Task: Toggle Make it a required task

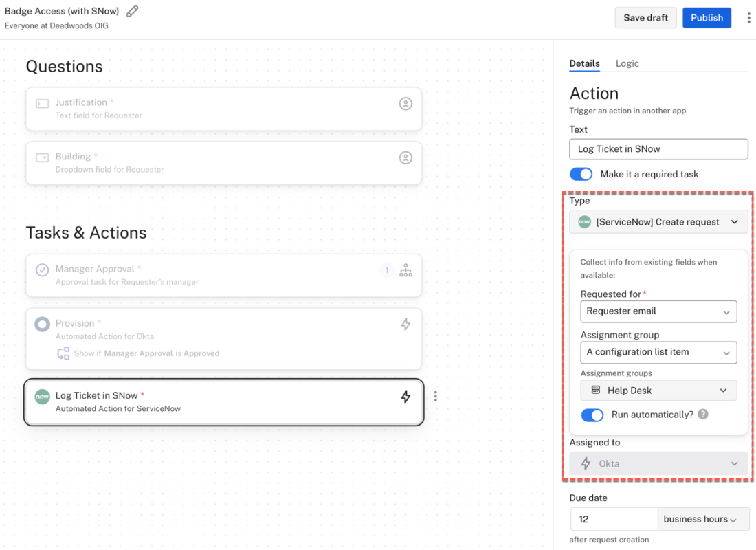Action: [x=581, y=174]
